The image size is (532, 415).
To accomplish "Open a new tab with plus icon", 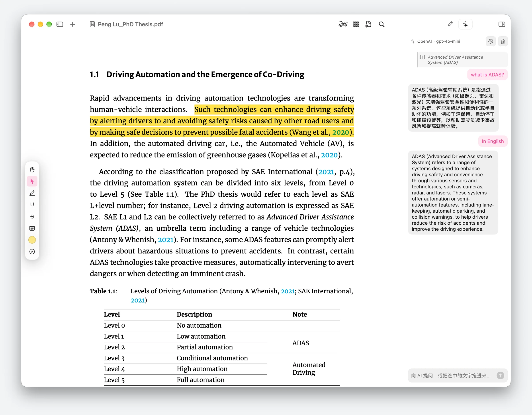I will pos(72,24).
